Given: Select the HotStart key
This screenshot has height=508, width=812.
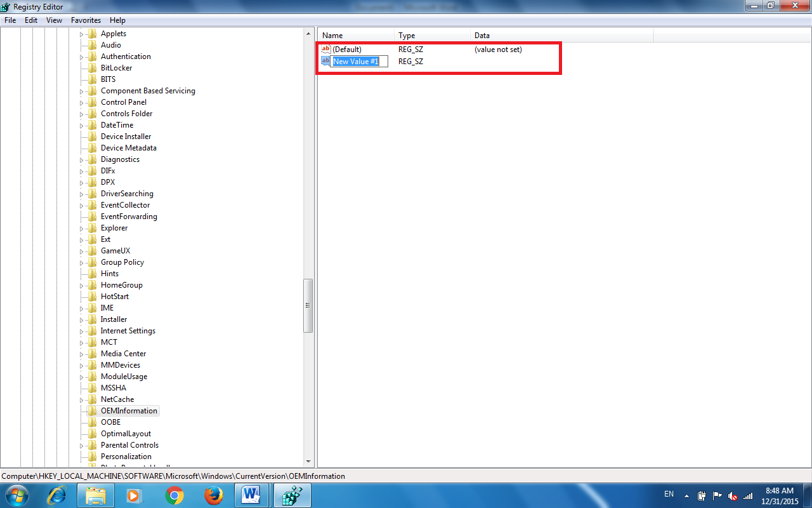Looking at the screenshot, I should click(115, 297).
